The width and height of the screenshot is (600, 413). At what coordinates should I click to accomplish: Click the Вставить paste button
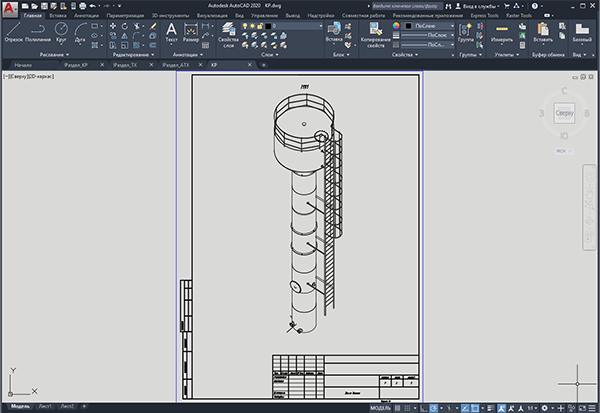[x=543, y=32]
